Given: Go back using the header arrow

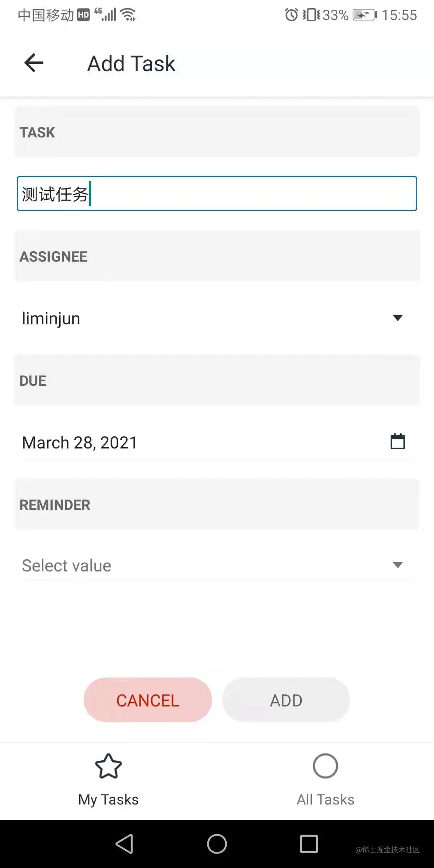Looking at the screenshot, I should click(34, 63).
